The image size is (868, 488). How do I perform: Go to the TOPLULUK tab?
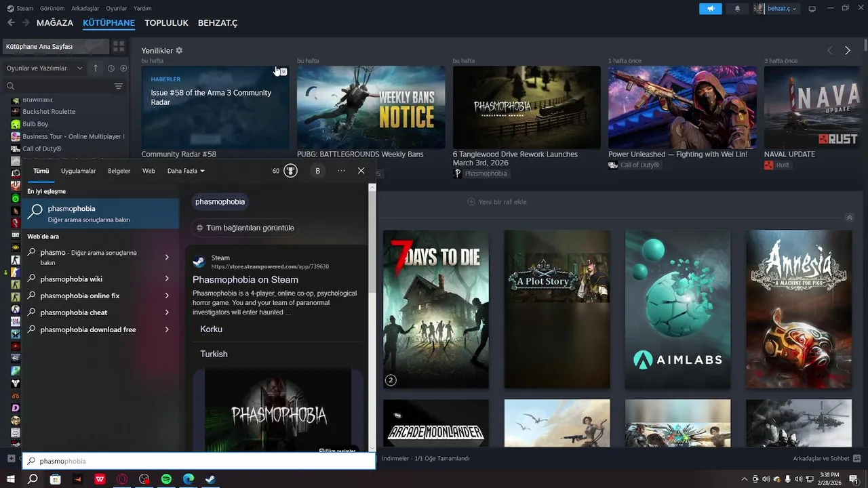(166, 23)
